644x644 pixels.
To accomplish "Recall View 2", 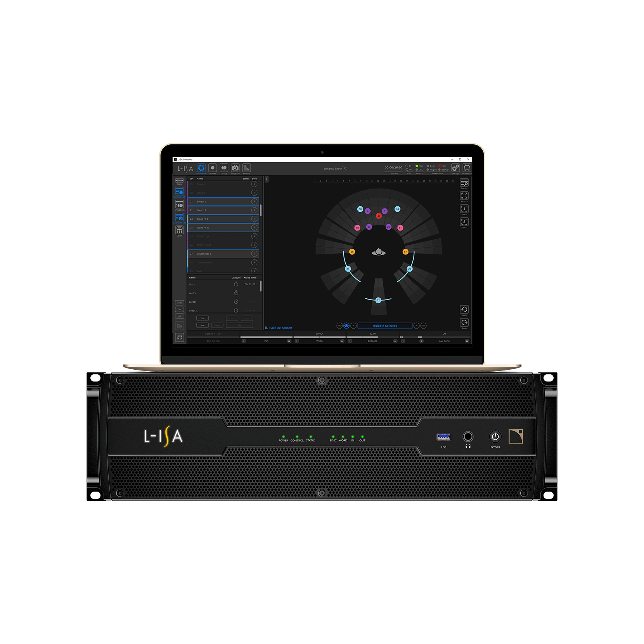I will pos(464,222).
